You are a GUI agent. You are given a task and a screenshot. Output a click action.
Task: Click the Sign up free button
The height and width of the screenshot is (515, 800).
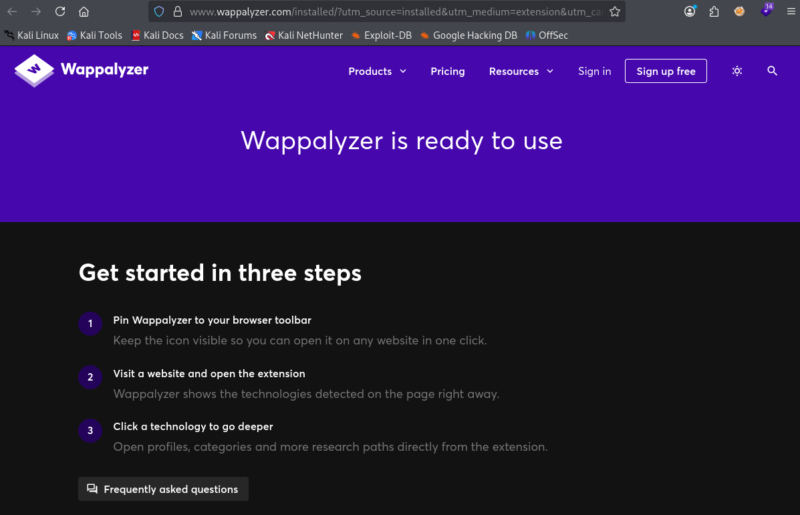[666, 71]
